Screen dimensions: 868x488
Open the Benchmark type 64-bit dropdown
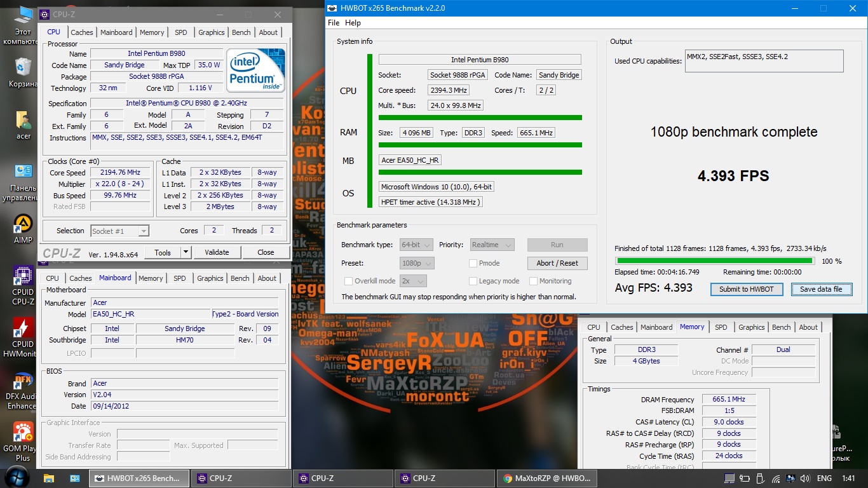[x=416, y=245]
